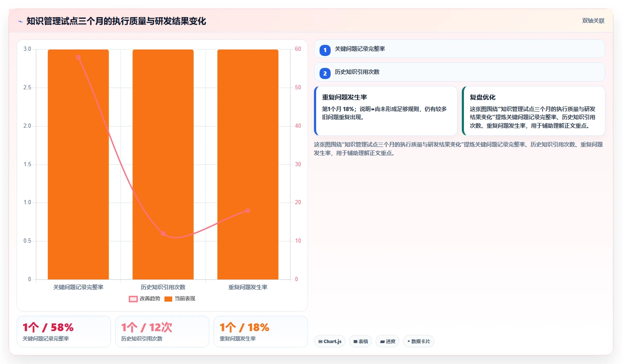622x364 pixels.
Task: Click the orange 当前表现 legend swatch
Action: 168,299
